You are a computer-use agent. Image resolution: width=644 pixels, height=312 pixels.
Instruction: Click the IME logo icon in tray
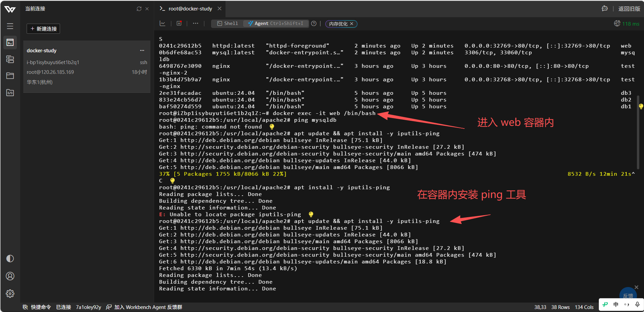[606, 304]
